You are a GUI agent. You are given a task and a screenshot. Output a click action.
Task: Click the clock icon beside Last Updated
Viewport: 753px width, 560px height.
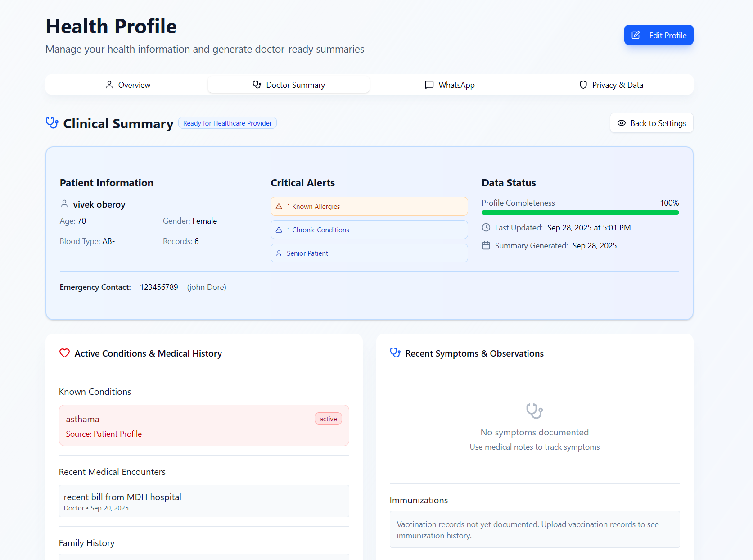pos(486,227)
